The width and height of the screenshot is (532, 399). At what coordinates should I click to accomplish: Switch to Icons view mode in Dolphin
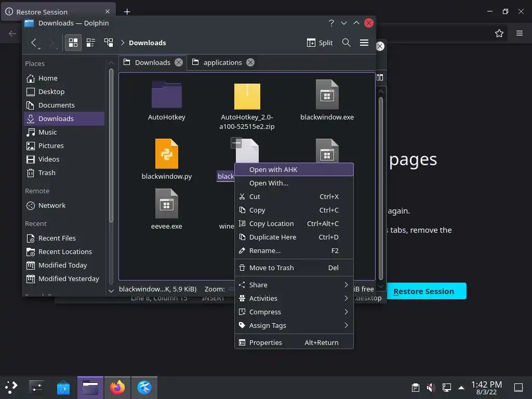(73, 43)
